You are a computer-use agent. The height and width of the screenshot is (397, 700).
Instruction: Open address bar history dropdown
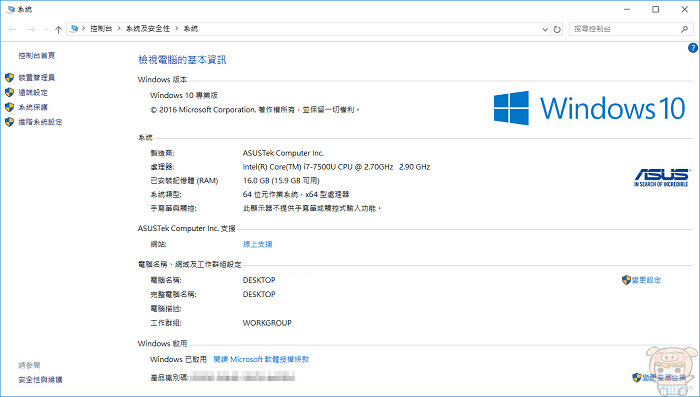(x=545, y=29)
